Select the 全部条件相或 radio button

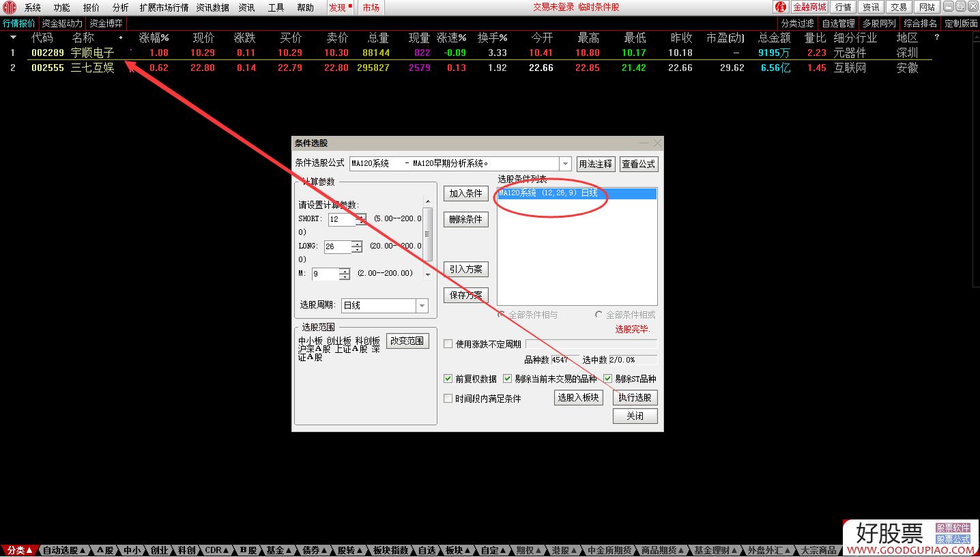pos(599,315)
